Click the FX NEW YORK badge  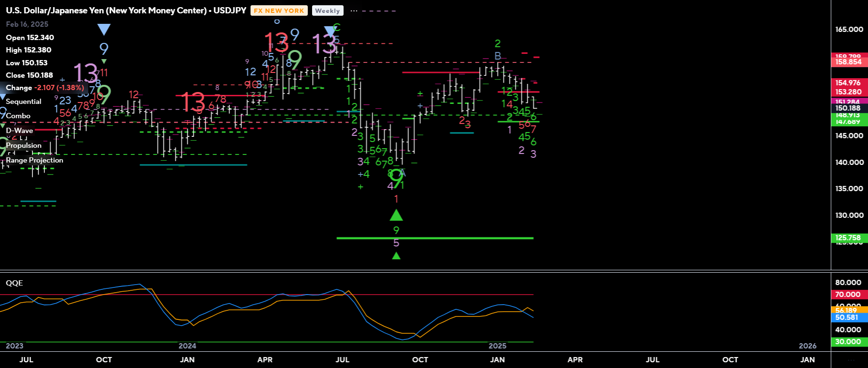[279, 10]
